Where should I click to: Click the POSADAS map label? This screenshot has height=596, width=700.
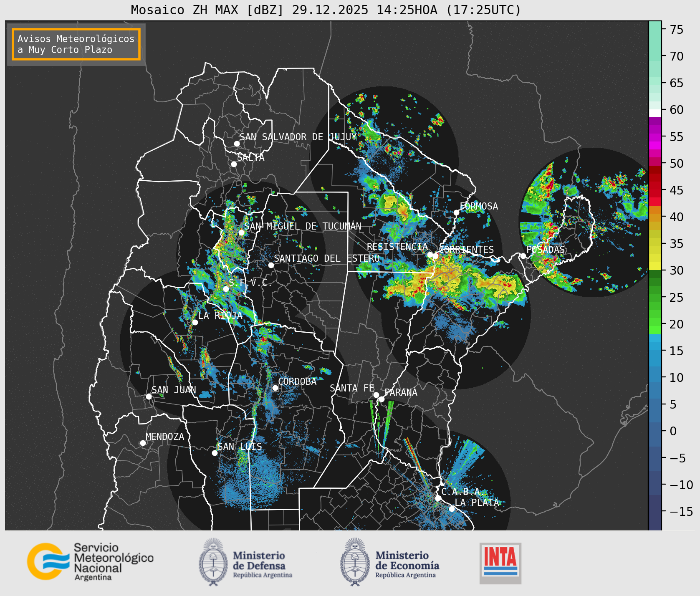click(546, 250)
